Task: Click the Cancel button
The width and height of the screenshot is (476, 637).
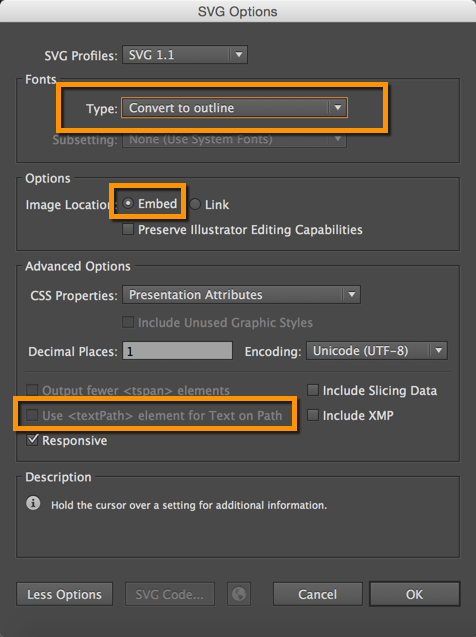Action: coord(318,594)
